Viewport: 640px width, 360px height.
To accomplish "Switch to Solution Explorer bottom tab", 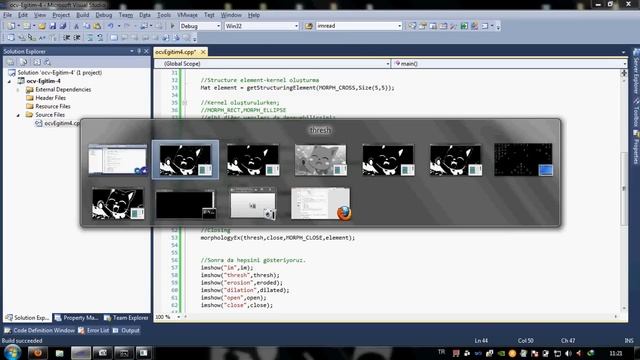I will click(x=27, y=318).
